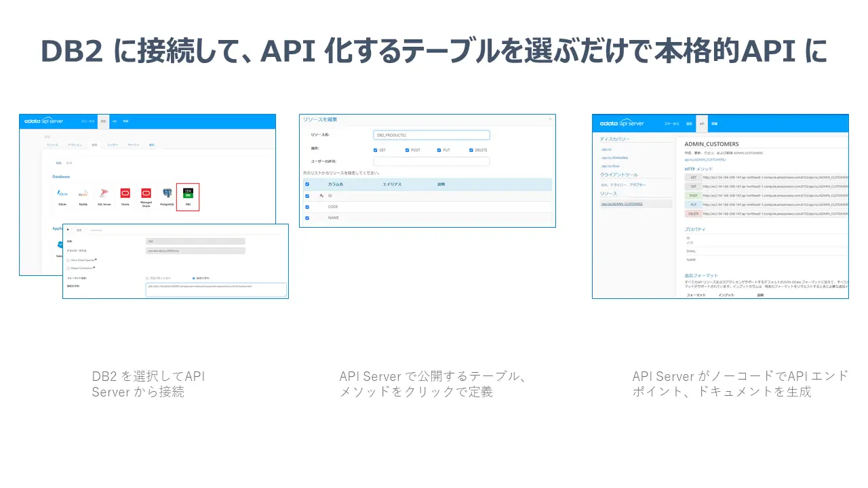868x488 pixels.
Task: Select the プロパティリスト radio button
Action: (146, 278)
